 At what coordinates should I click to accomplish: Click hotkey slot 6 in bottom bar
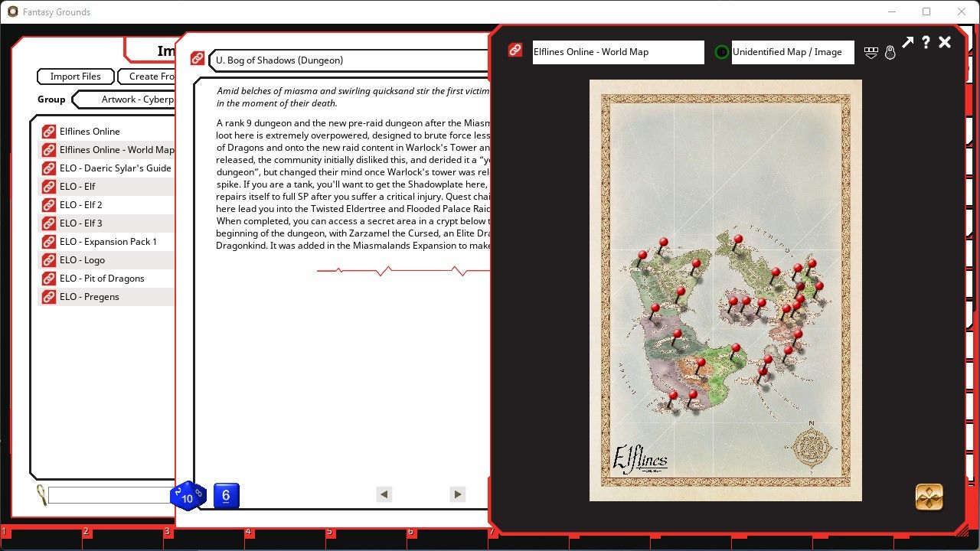(446, 538)
